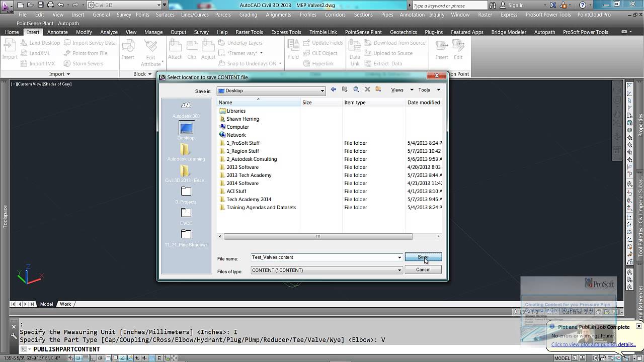The height and width of the screenshot is (362, 644).
Task: Click the File name input field
Action: 327,257
